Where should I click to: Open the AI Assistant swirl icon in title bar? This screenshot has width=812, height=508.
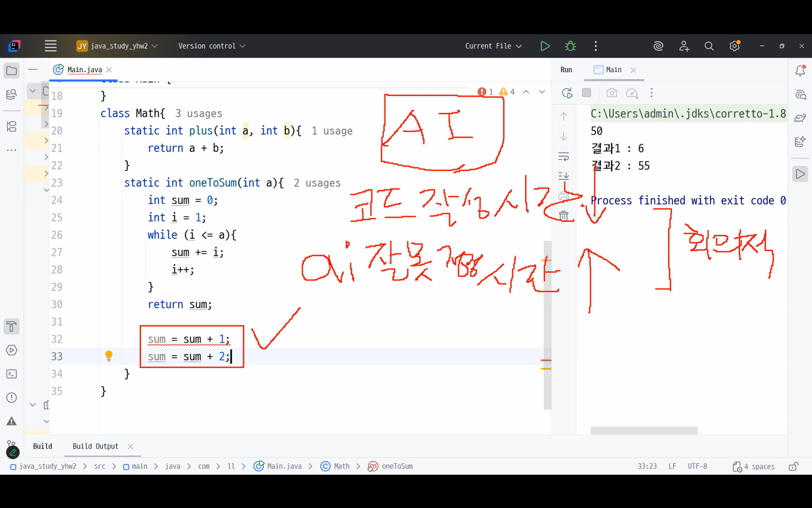[x=658, y=46]
